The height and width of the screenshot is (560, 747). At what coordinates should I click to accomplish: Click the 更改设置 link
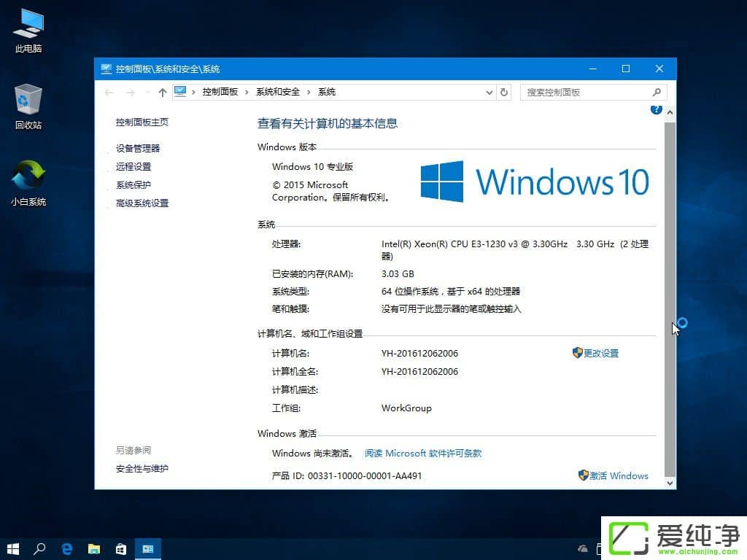[601, 353]
